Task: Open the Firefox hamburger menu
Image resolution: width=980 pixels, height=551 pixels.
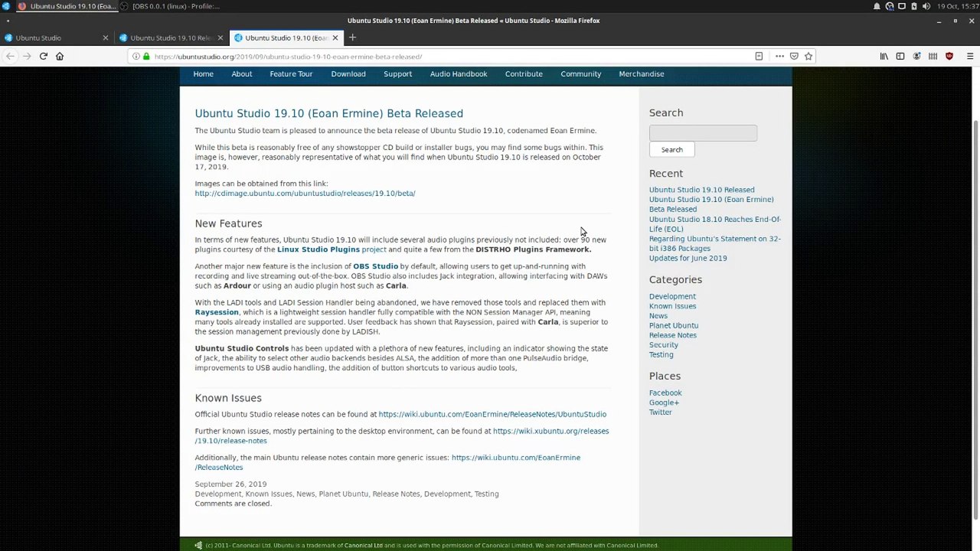Action: coord(970,56)
